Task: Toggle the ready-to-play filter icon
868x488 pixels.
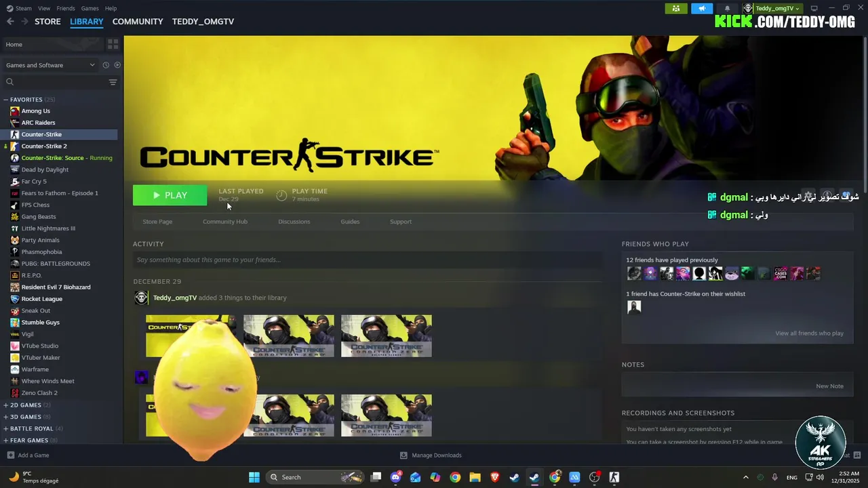Action: [x=117, y=65]
